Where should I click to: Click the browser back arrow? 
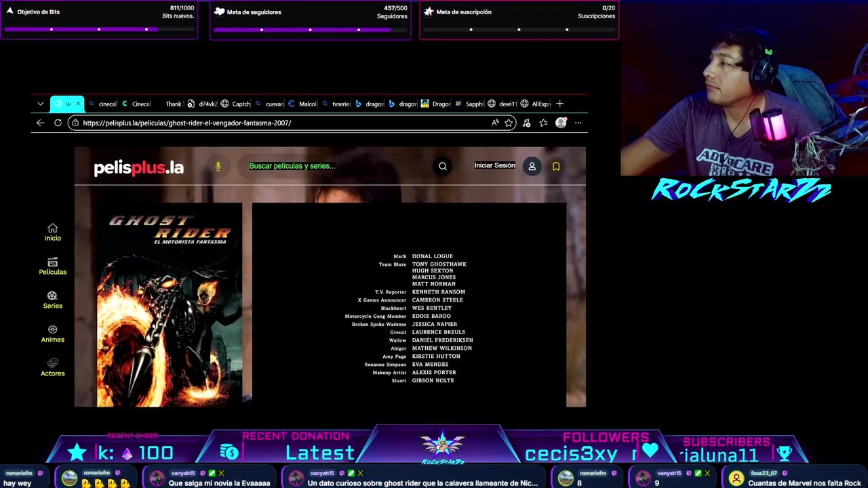40,123
